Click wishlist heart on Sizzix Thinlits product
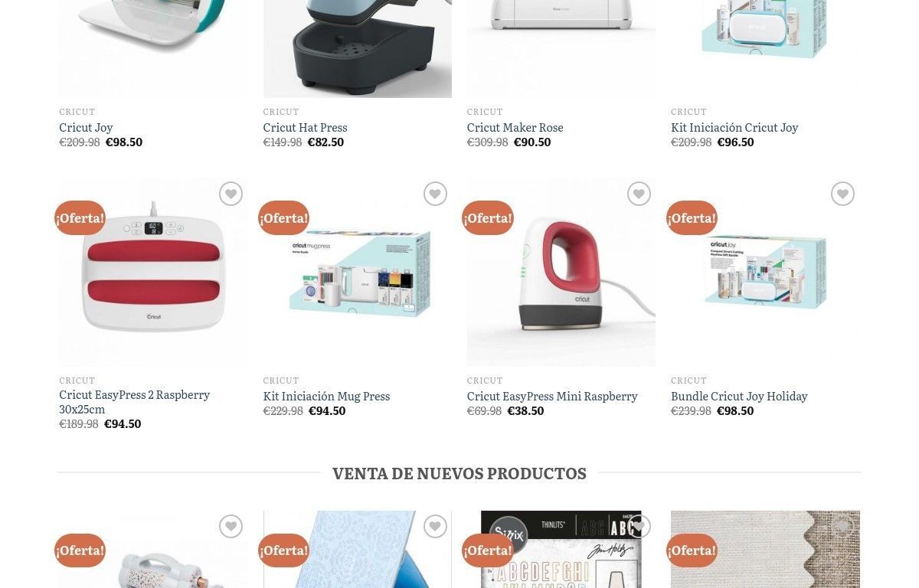The width and height of the screenshot is (919, 588). point(638,527)
